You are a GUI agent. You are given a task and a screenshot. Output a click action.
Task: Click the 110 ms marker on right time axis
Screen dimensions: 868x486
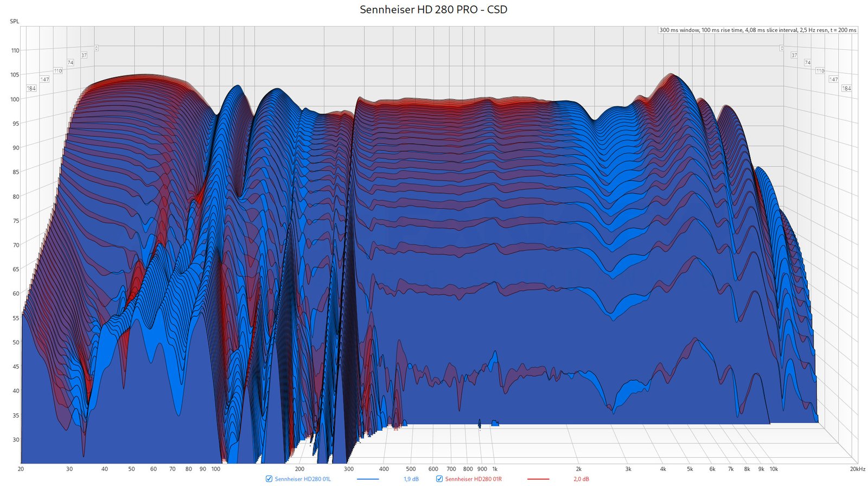(x=820, y=71)
